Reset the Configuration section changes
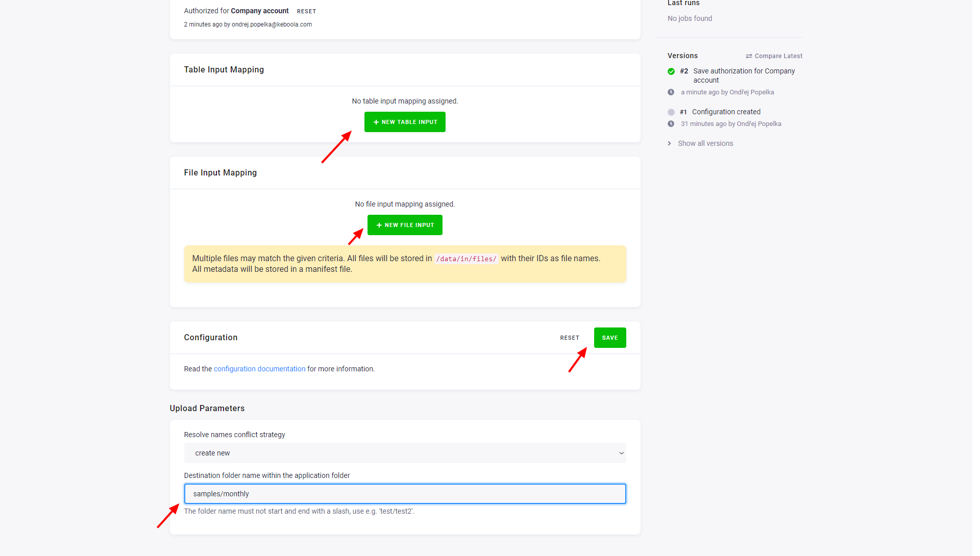Screen dimensions: 980x556 (570, 338)
